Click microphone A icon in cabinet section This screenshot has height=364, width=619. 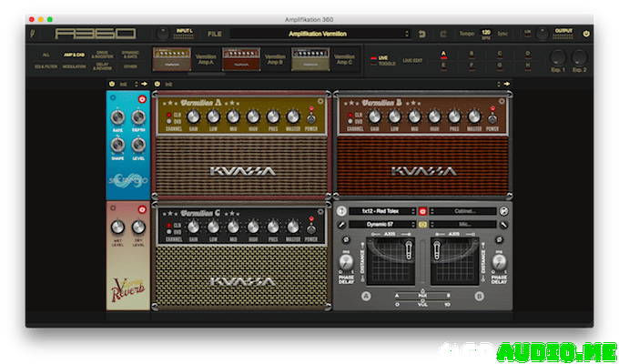click(x=341, y=225)
